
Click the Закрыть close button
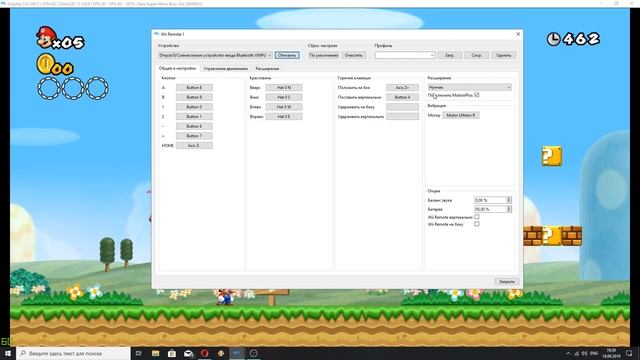click(x=507, y=282)
